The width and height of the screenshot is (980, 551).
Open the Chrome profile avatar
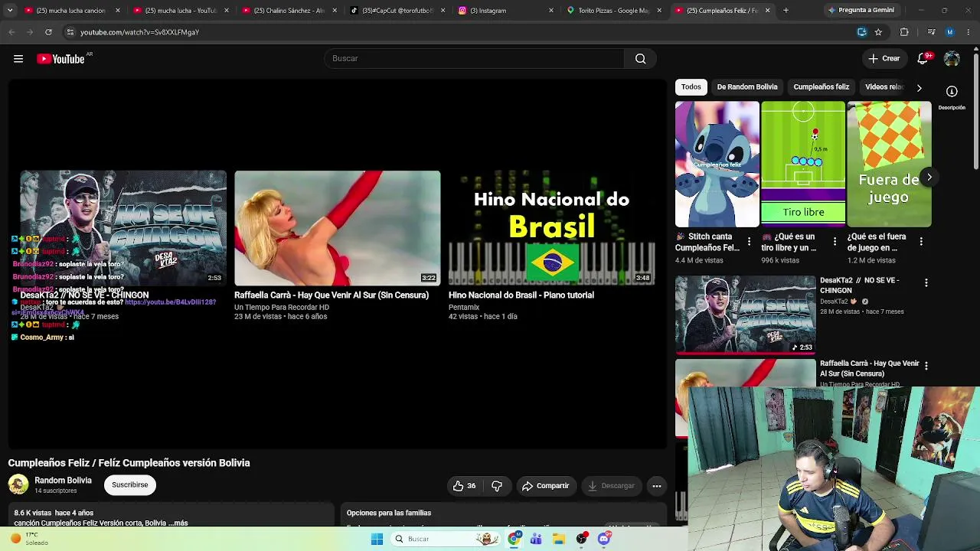click(950, 32)
